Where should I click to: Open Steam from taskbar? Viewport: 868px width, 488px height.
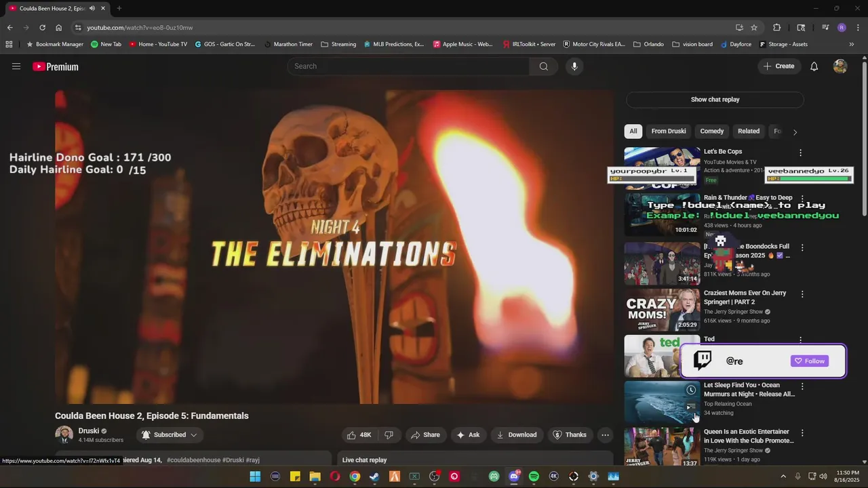[x=374, y=476]
